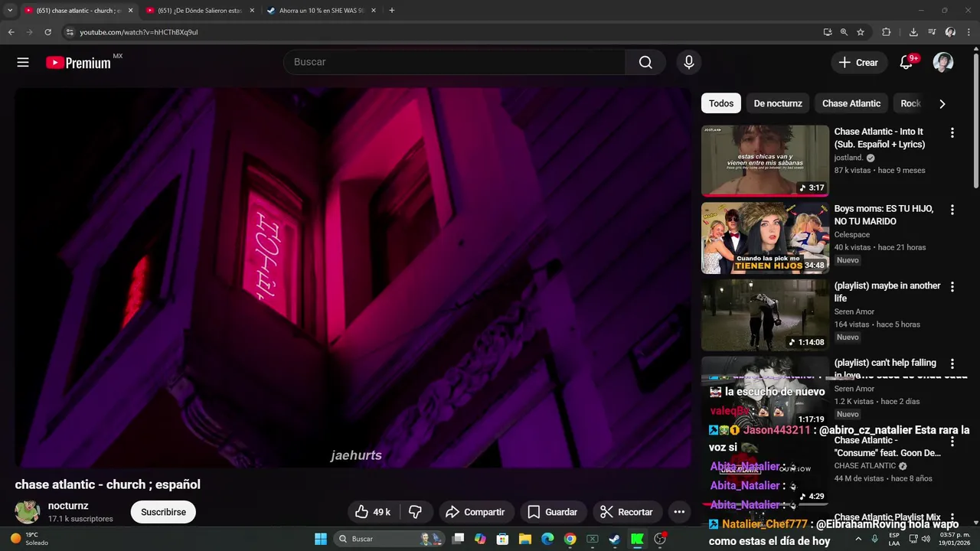Open the nocturnz channel name link
The height and width of the screenshot is (551, 980).
[68, 506]
